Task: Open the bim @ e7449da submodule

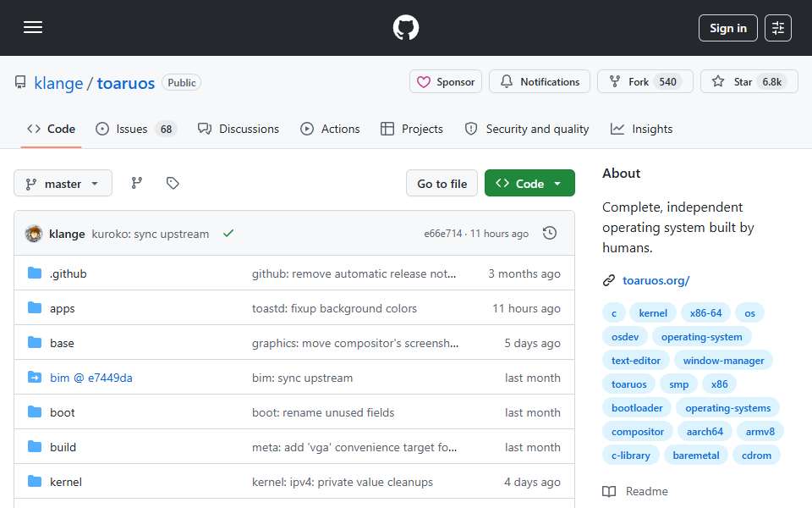Action: [x=91, y=378]
